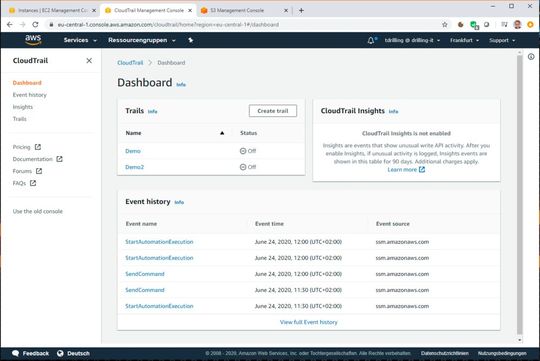Image resolution: width=540 pixels, height=361 pixels.
Task: Expand the Services dropdown menu
Action: (80, 40)
